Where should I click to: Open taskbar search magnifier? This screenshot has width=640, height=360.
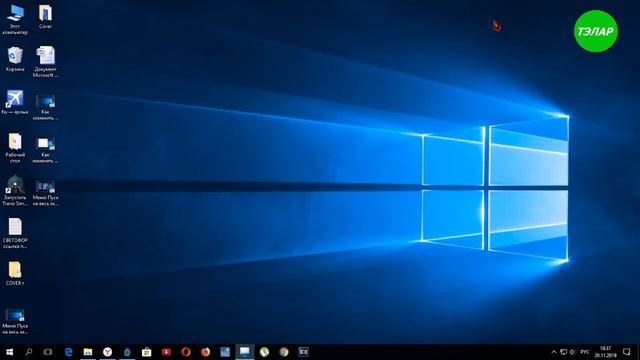(x=29, y=352)
